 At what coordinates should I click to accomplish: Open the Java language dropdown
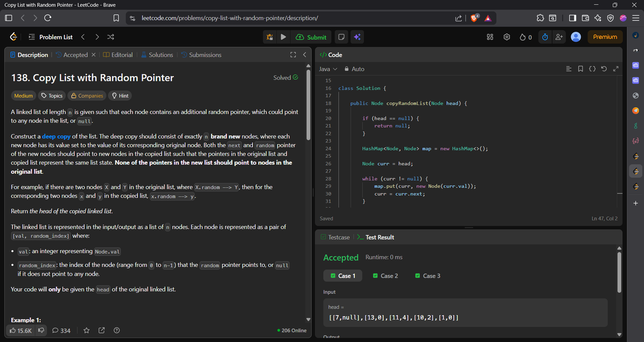click(328, 69)
